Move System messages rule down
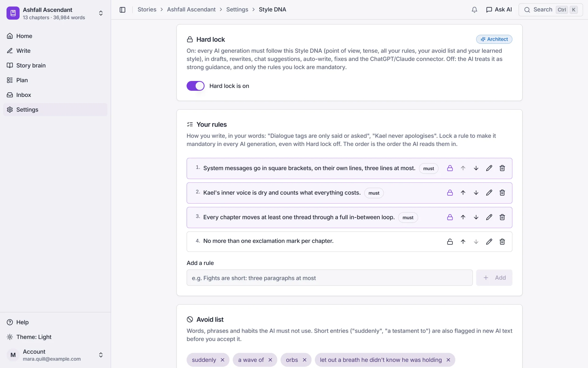Image resolution: width=588 pixels, height=368 pixels. [x=476, y=168]
